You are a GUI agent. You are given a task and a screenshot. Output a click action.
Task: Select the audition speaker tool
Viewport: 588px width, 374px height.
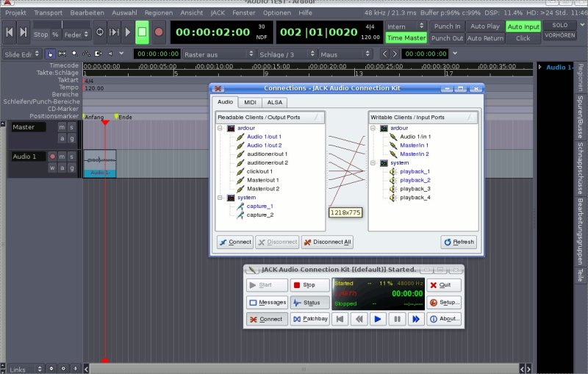(x=110, y=54)
